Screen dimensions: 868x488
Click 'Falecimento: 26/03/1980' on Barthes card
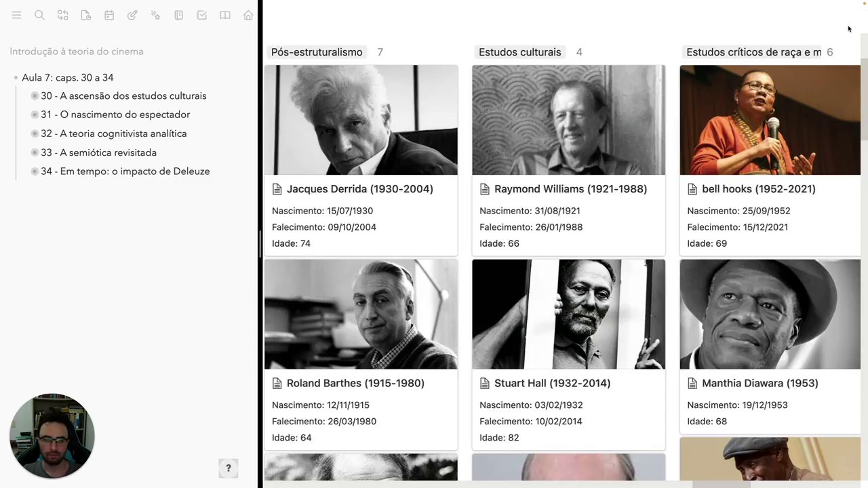(x=324, y=422)
